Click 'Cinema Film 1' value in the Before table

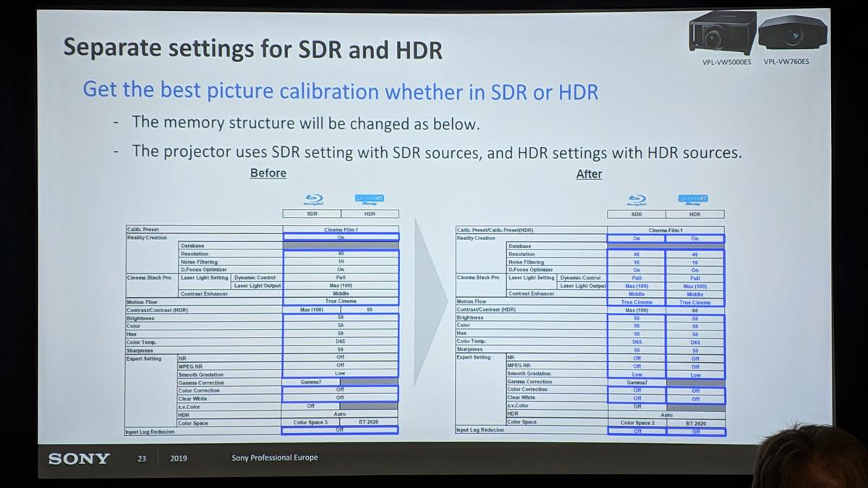click(x=341, y=230)
